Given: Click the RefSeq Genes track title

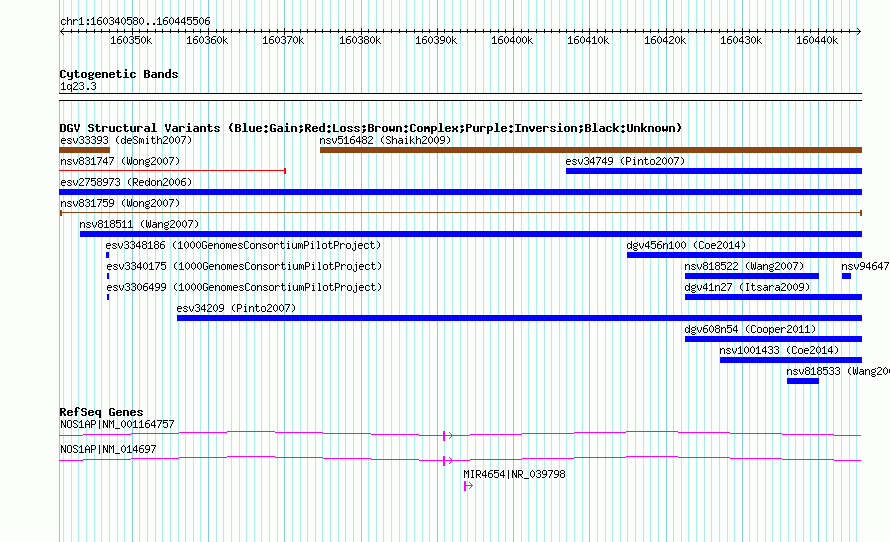Looking at the screenshot, I should tap(101, 413).
